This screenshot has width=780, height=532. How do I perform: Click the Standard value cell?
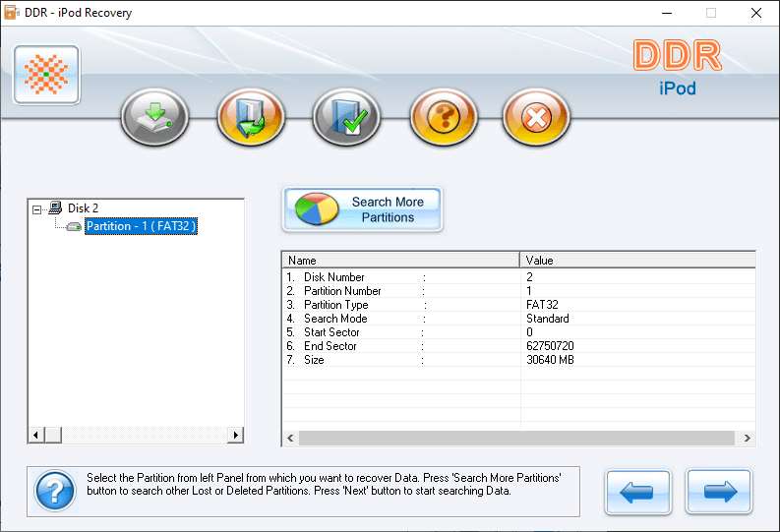pos(548,319)
